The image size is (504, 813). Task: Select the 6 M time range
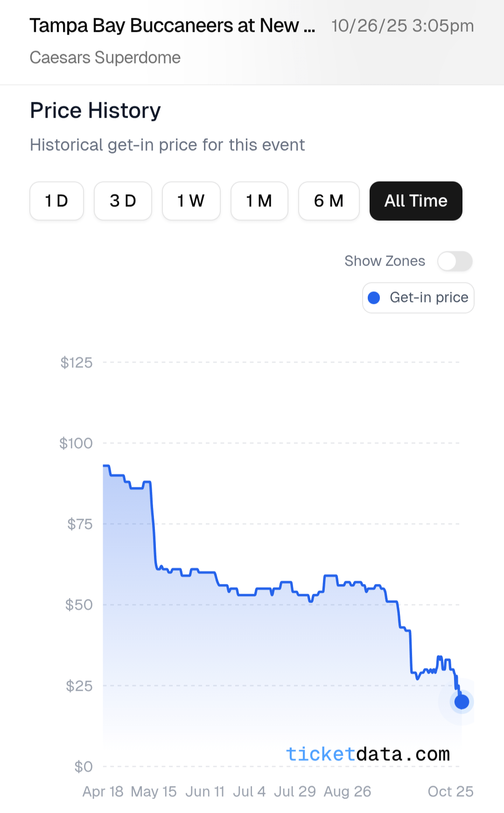coord(329,201)
